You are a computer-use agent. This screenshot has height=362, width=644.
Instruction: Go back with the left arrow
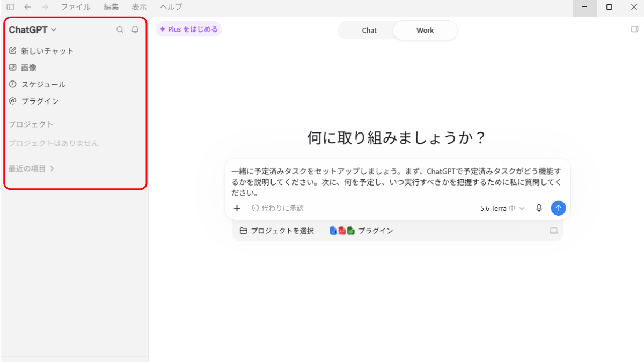28,7
